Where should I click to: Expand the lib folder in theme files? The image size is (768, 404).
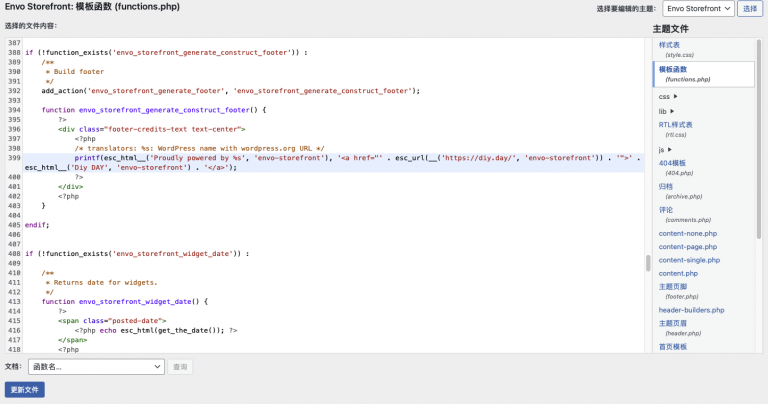click(x=665, y=111)
